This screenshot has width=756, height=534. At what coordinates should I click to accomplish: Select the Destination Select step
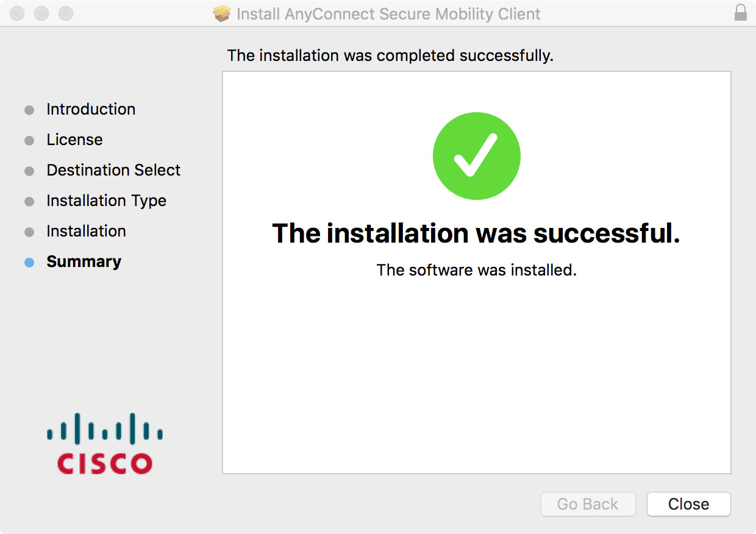click(x=113, y=170)
